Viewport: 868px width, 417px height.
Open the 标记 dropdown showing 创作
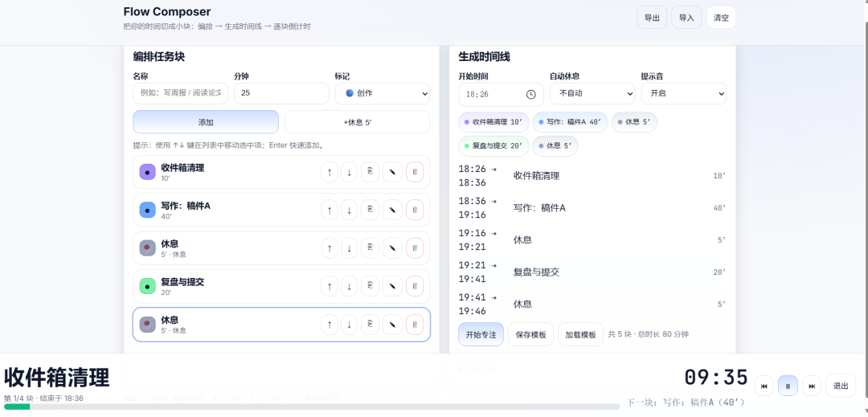tap(383, 93)
